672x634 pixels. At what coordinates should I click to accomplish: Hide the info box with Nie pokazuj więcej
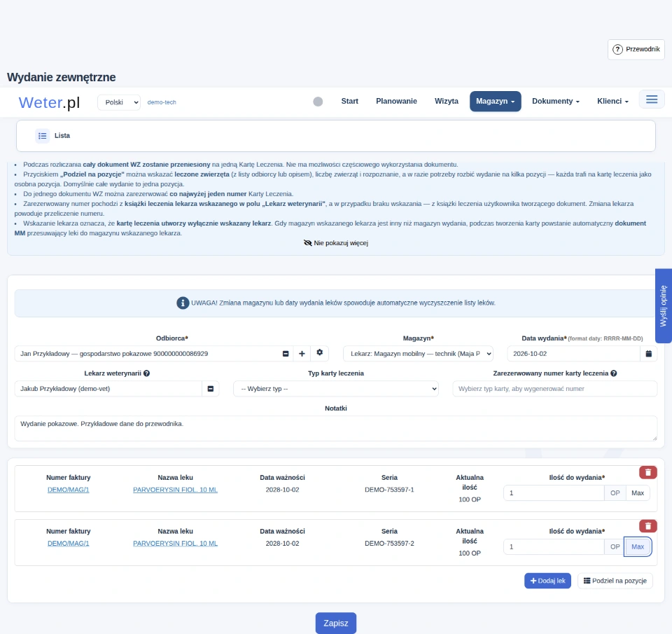(336, 243)
